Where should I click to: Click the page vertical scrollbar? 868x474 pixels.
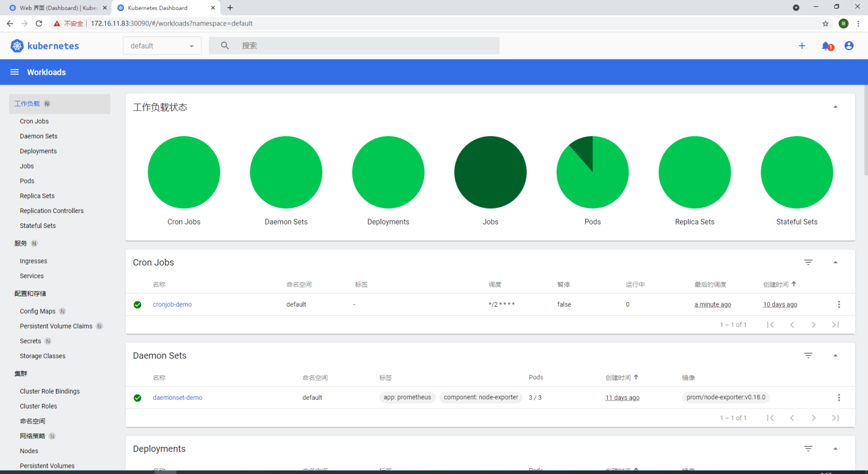click(x=866, y=130)
